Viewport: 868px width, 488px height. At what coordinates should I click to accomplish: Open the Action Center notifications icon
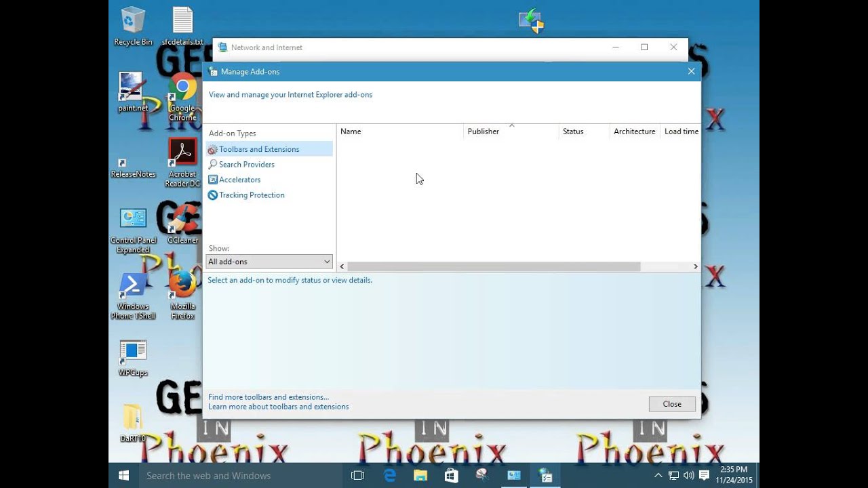[x=704, y=475]
